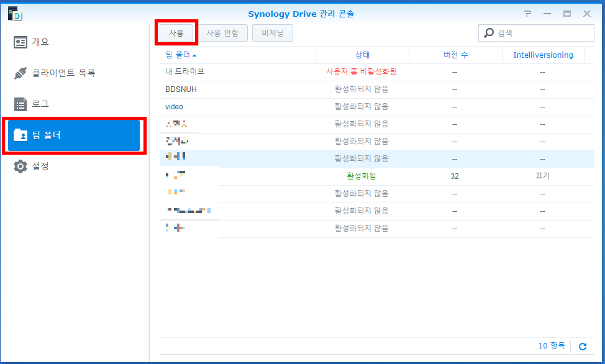Click the magnifier search icon

pos(489,33)
